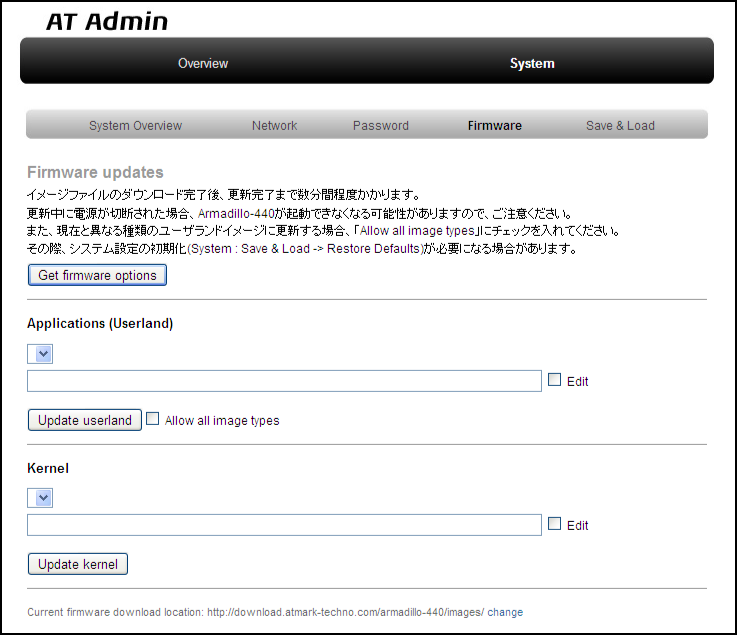Viewport: 737px width, 635px height.
Task: Expand the Kernel image dropdown
Action: pos(40,498)
